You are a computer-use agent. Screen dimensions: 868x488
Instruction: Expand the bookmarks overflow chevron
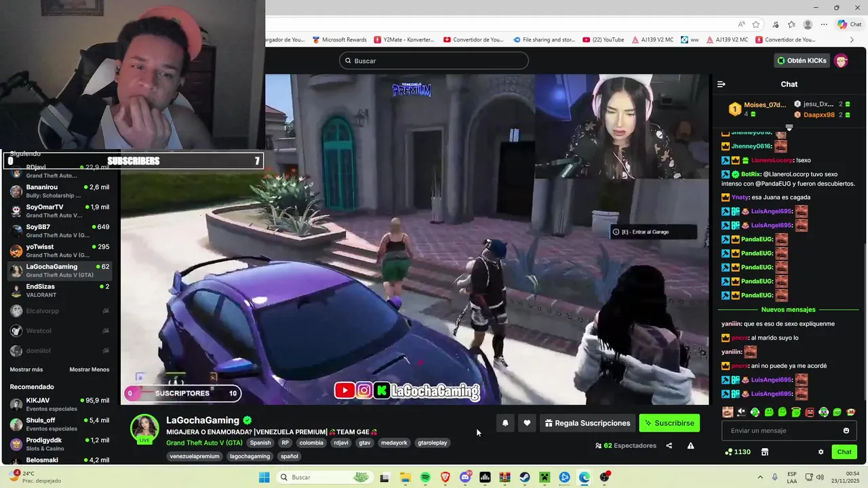click(x=852, y=40)
